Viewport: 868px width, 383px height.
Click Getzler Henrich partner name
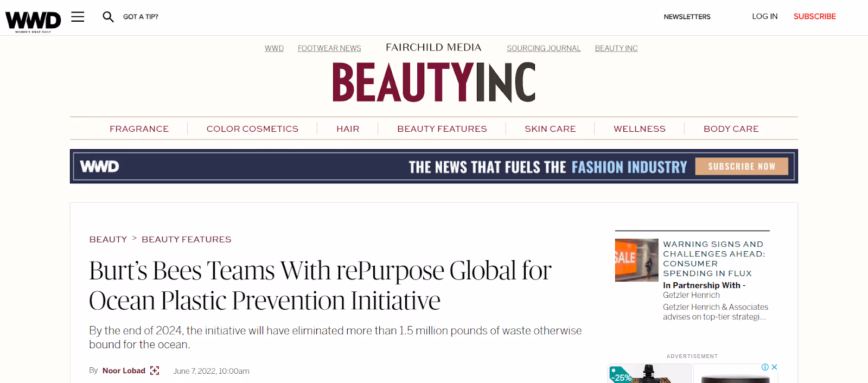click(x=691, y=295)
